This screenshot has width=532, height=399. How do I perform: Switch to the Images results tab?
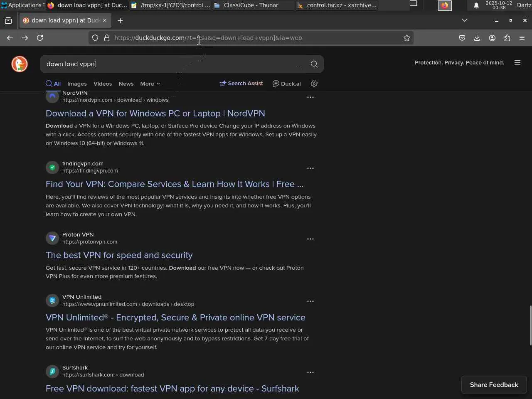[77, 84]
